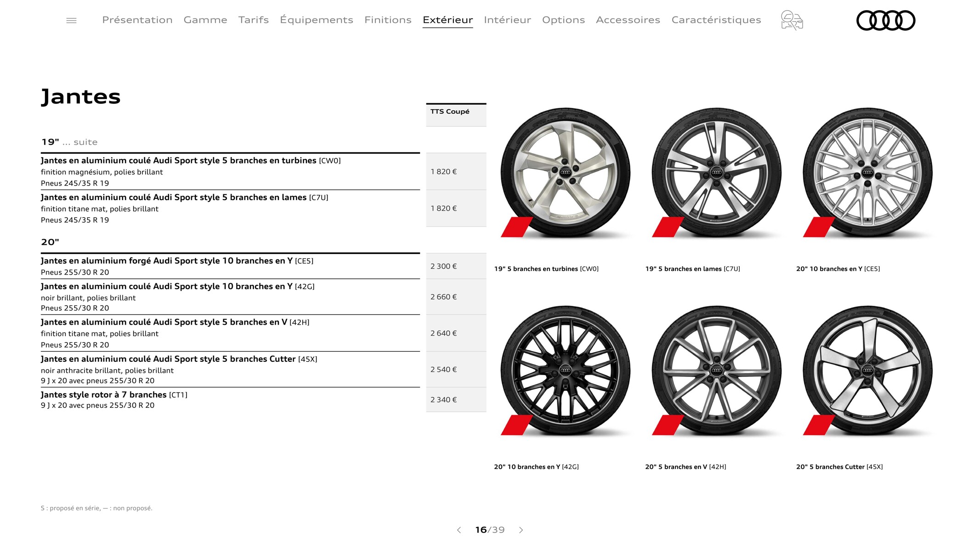Click caption 20" 10 branches en Y [42G]
The width and height of the screenshot is (980, 551).
point(536,467)
